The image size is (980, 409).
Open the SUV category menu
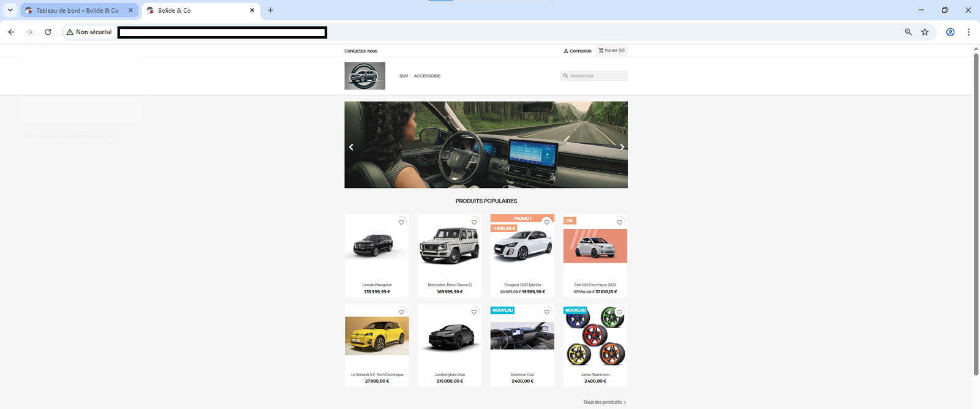pos(404,76)
